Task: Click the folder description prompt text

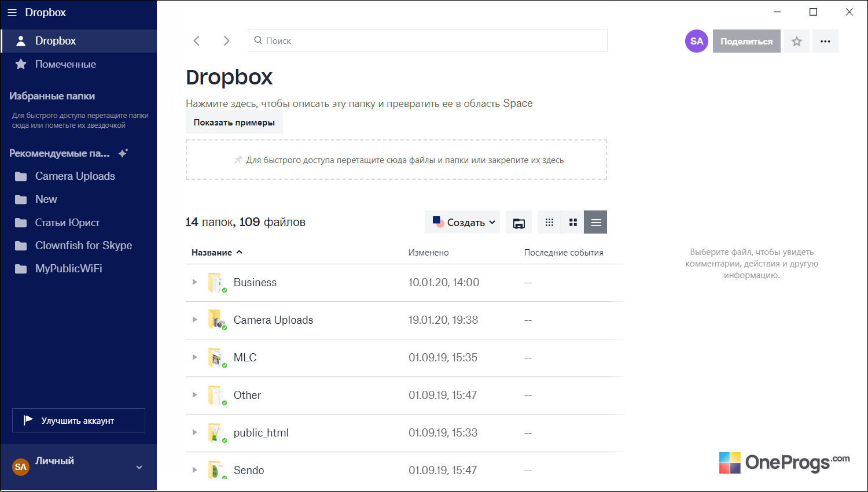Action: pos(359,103)
